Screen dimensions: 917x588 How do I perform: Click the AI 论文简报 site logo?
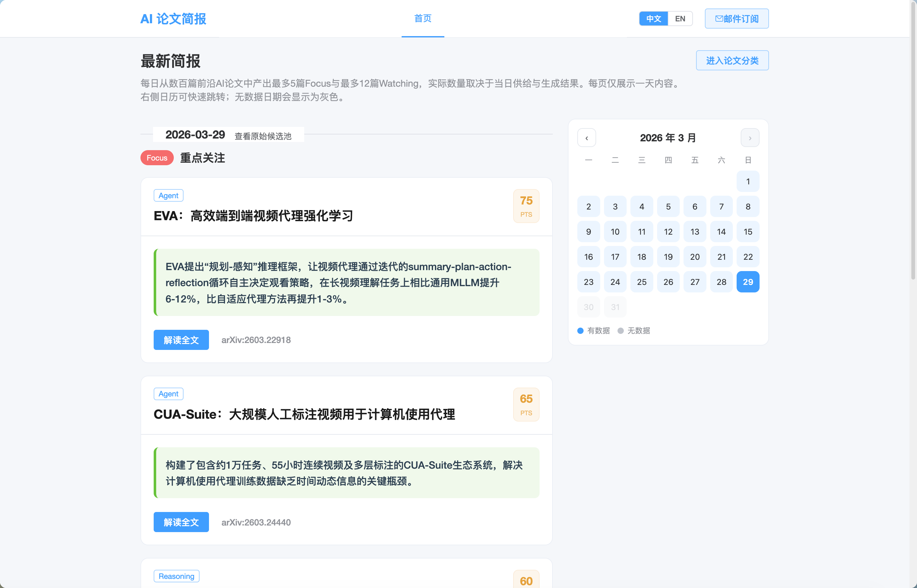coord(173,19)
